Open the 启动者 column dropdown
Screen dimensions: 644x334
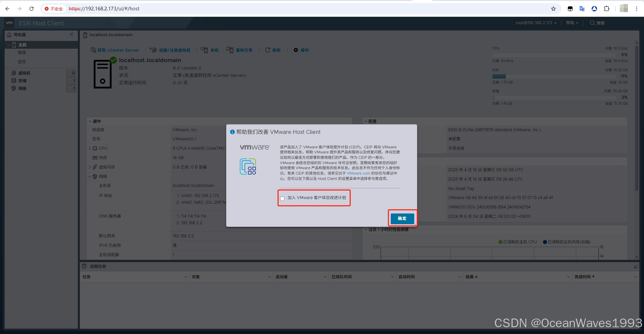pos(325,277)
